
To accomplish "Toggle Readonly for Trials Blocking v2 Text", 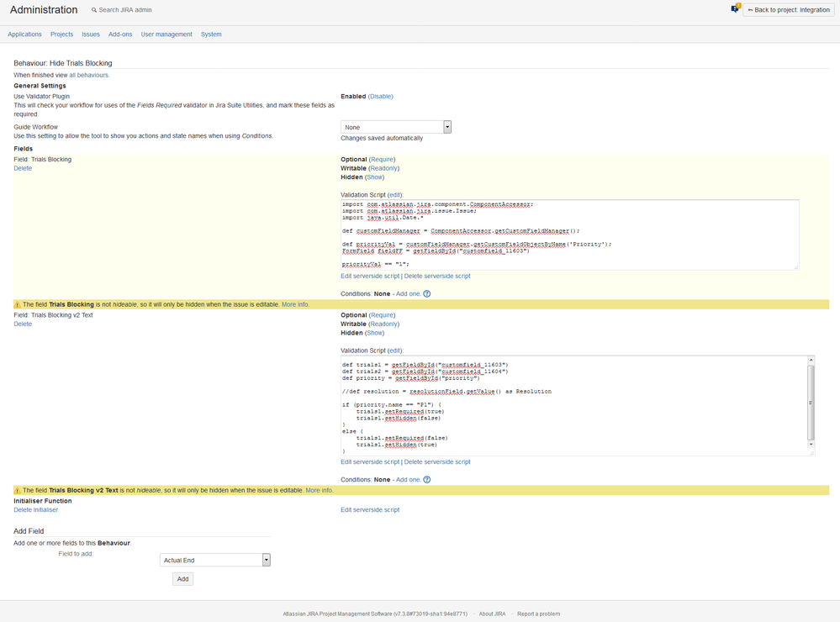I will pyautogui.click(x=383, y=324).
